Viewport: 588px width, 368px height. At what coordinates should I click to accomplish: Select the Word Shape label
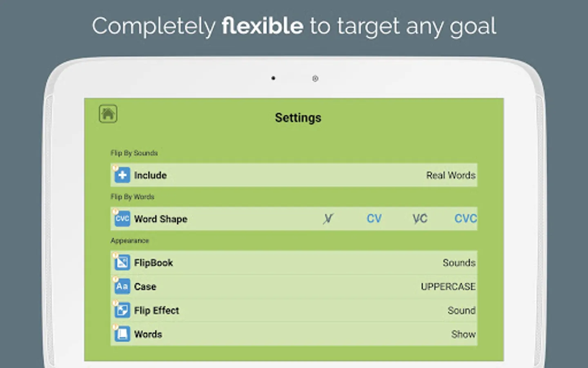(x=160, y=219)
